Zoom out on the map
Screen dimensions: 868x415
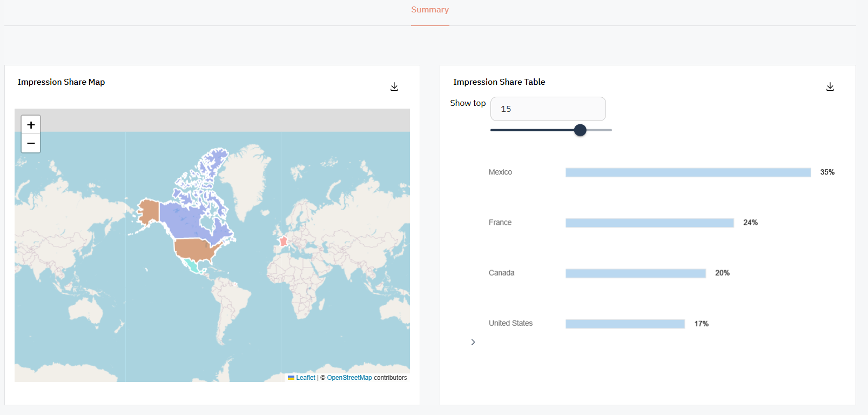click(31, 144)
